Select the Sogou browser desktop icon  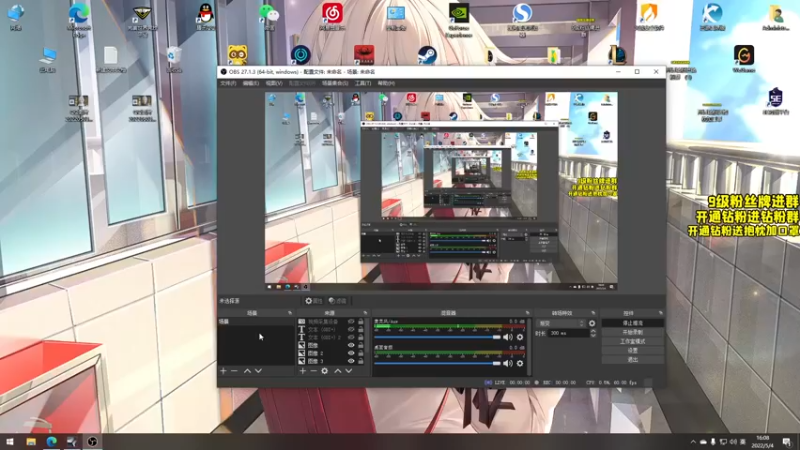click(522, 19)
